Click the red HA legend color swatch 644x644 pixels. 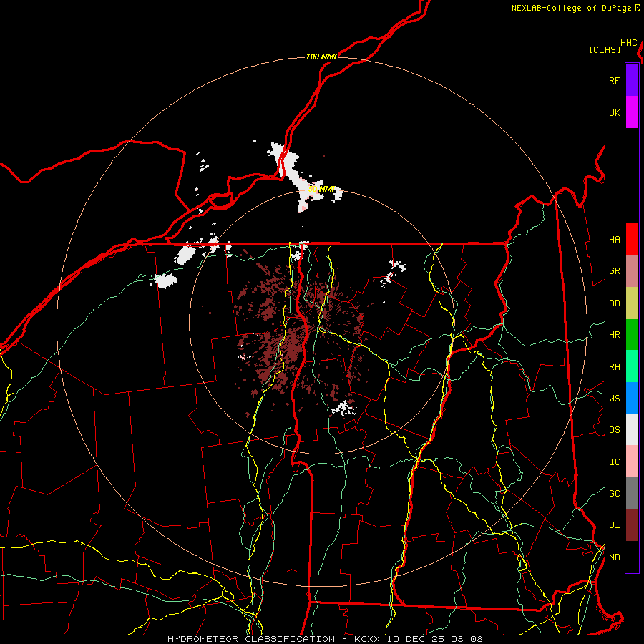coord(632,239)
